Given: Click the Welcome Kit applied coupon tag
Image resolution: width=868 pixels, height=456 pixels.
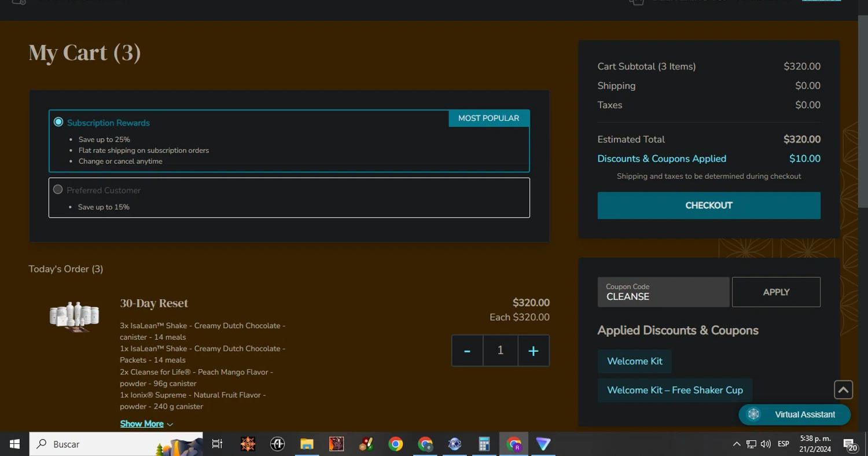Looking at the screenshot, I should click(635, 361).
